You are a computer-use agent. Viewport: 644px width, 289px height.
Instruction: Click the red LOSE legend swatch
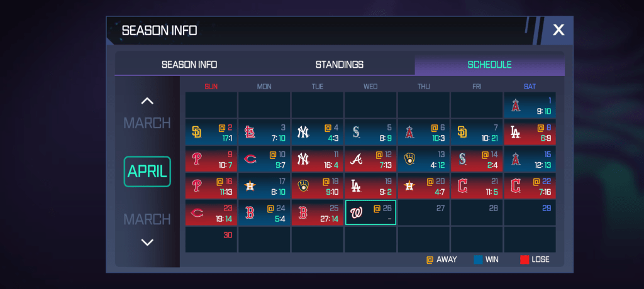[x=525, y=259]
